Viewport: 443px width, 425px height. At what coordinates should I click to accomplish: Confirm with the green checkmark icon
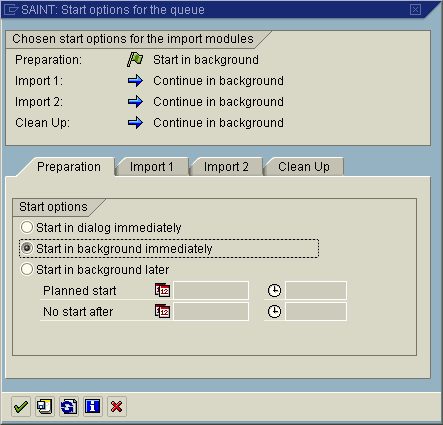21,406
